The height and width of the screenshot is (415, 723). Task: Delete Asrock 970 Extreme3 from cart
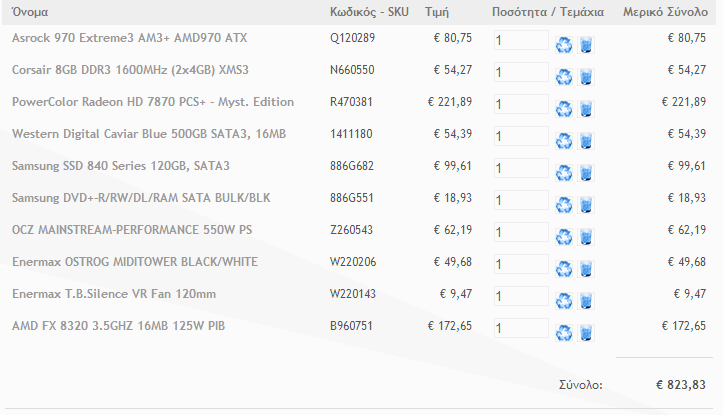[586, 45]
